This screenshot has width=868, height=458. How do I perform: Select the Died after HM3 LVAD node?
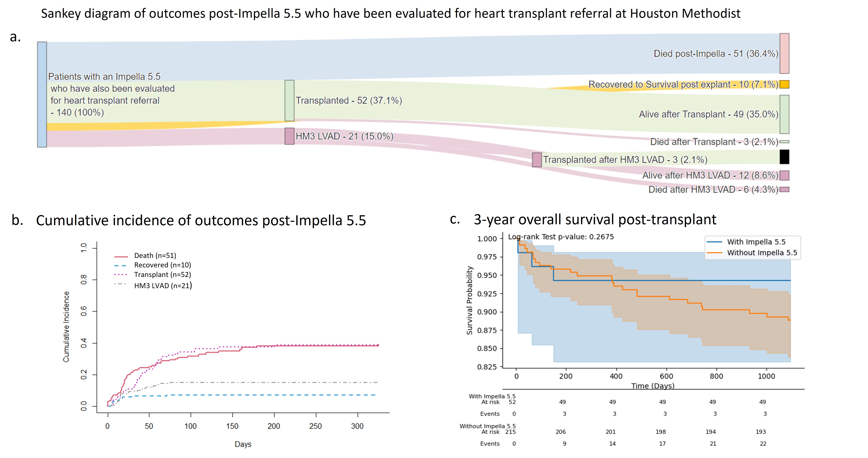(784, 190)
